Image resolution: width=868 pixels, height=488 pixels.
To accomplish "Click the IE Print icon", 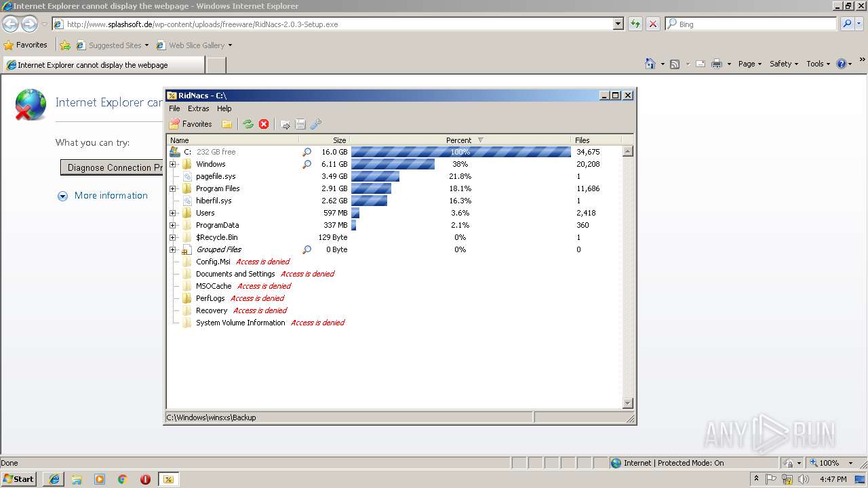I will 717,64.
